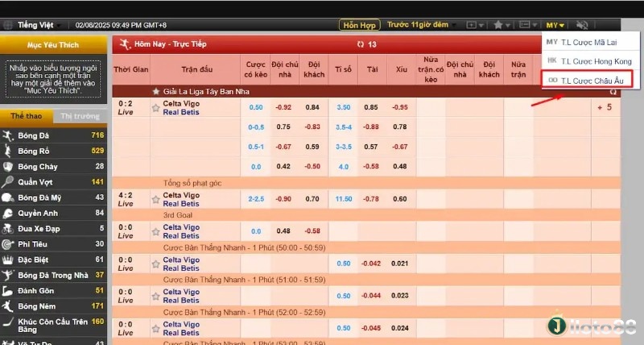Select T.L Cược Mã Lai odds format
The image size is (644, 345).
pyautogui.click(x=591, y=42)
